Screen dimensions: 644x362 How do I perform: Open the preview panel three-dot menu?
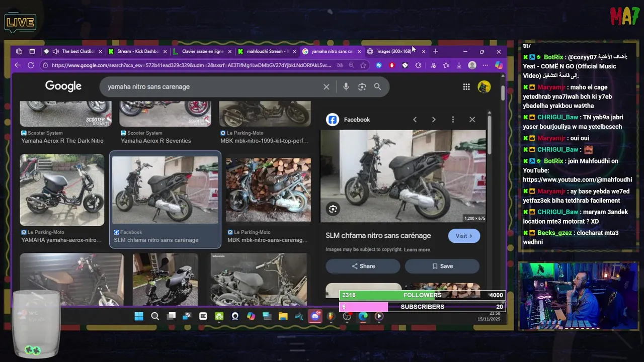pos(453,120)
